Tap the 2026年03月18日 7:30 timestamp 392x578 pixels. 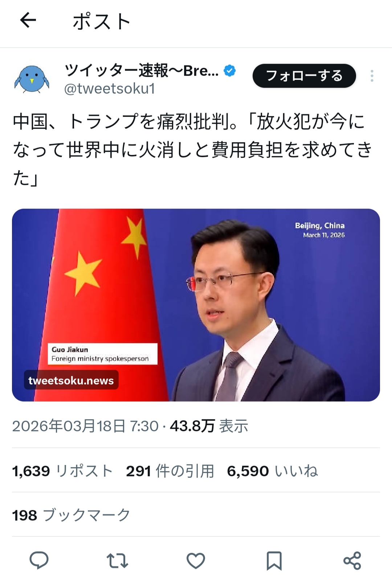(x=85, y=426)
